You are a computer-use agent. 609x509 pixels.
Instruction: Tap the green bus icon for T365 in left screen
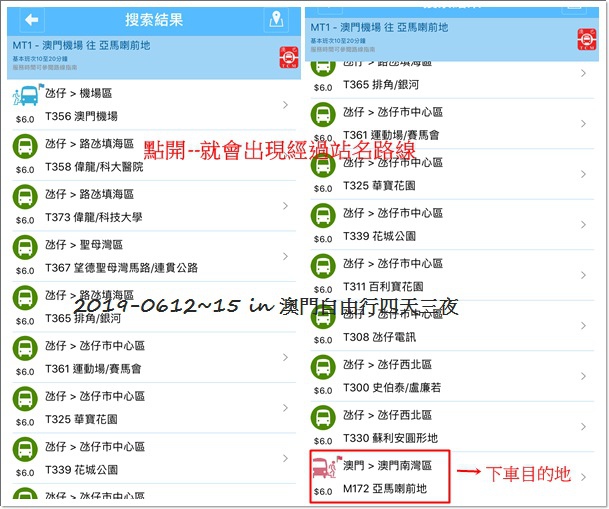coord(25,297)
